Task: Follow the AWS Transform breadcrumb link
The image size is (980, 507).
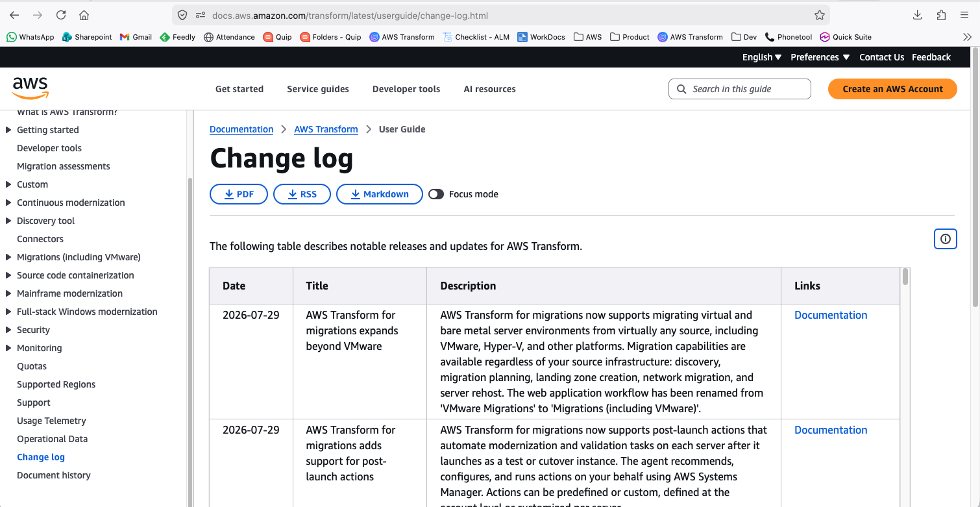Action: pyautogui.click(x=326, y=129)
